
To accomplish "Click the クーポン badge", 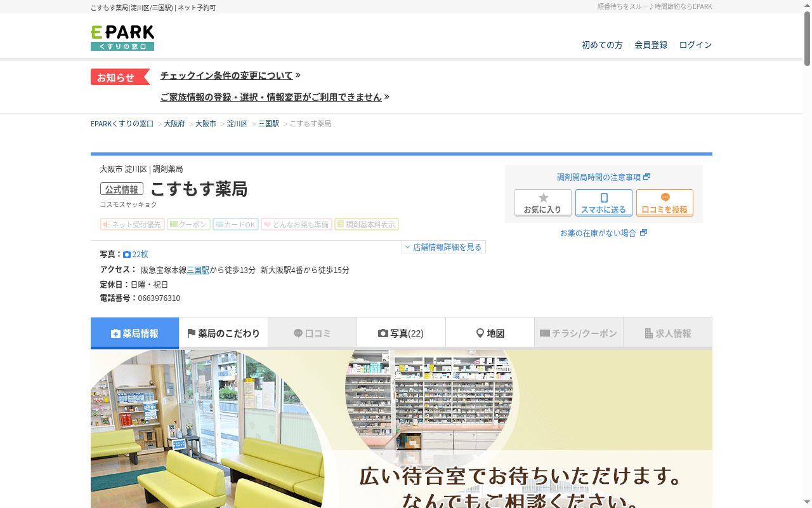I will click(x=188, y=224).
